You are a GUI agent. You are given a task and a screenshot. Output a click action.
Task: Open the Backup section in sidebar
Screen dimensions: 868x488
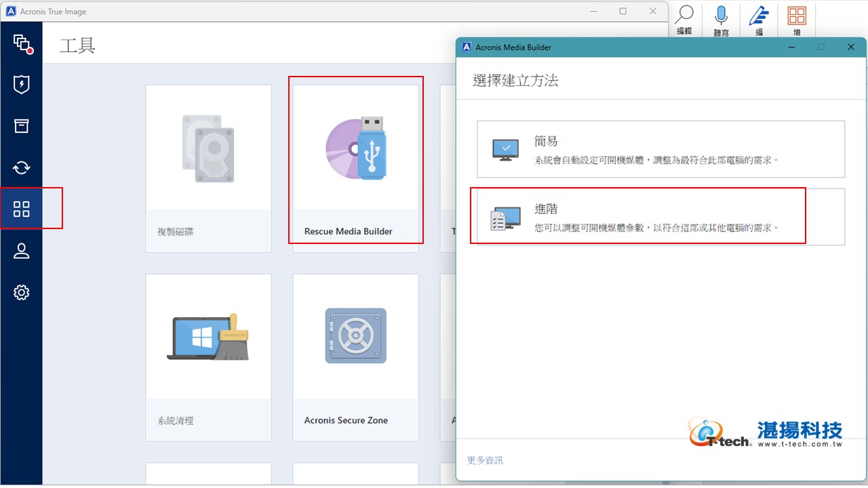coord(22,43)
